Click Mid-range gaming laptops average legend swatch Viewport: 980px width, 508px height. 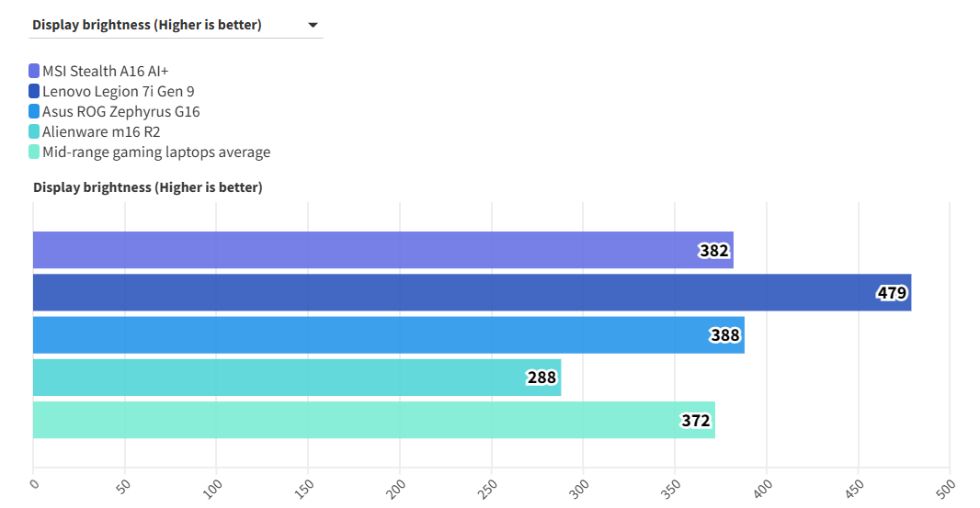tap(34, 152)
